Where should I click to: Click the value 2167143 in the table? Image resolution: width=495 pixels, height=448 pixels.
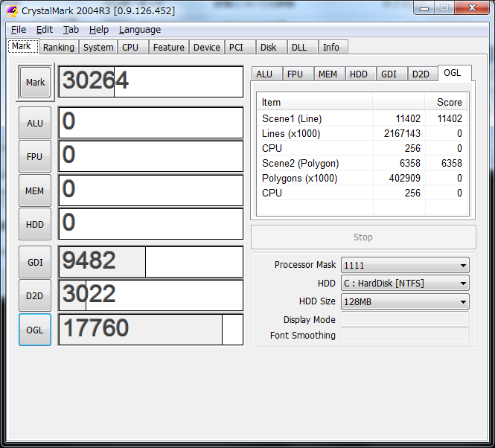tap(402, 133)
